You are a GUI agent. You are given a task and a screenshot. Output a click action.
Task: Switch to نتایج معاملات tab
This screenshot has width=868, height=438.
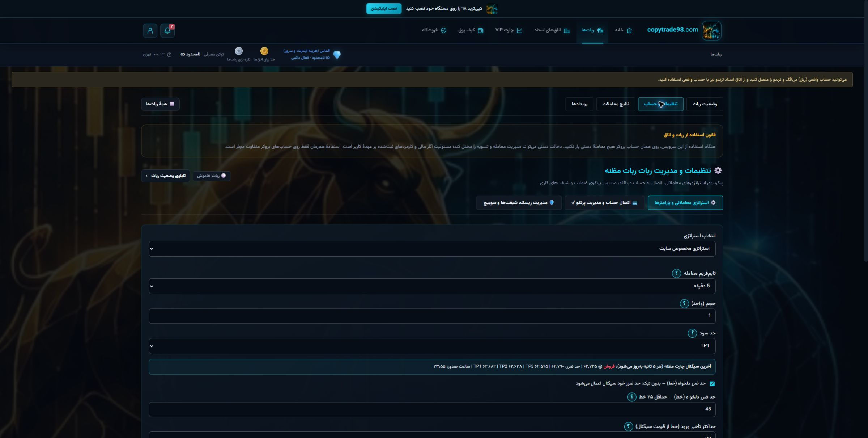click(616, 104)
